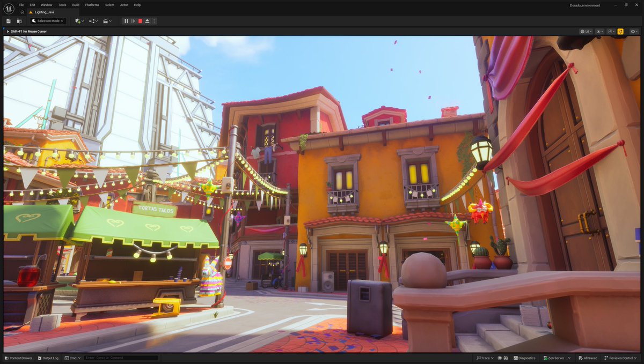
Task: Open the Tools menu
Action: coord(62,5)
